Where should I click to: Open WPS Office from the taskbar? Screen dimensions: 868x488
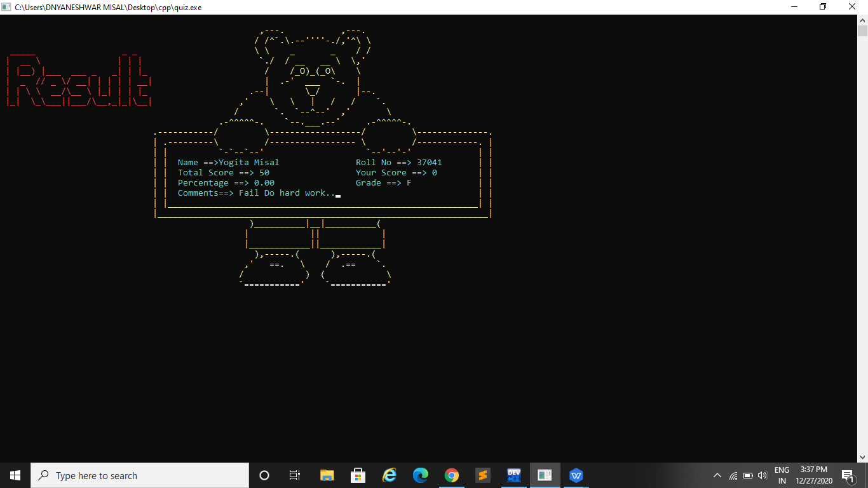tap(575, 475)
